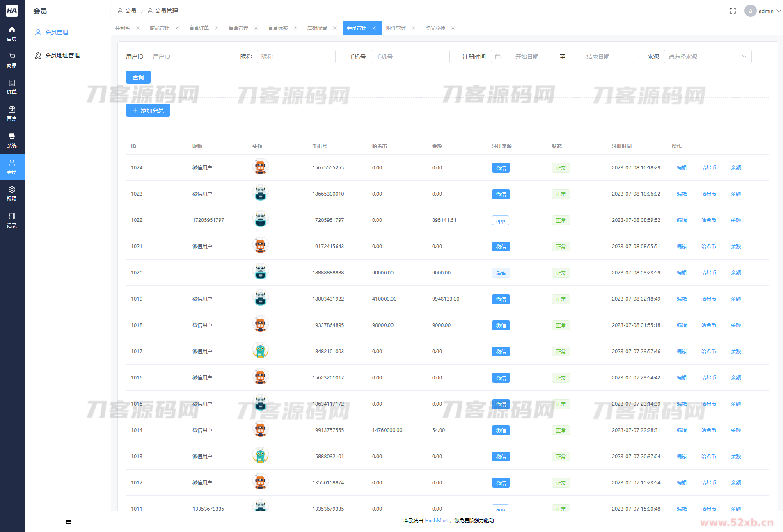This screenshot has width=783, height=532.
Task: Focus the 手机号 phone input field
Action: (410, 57)
